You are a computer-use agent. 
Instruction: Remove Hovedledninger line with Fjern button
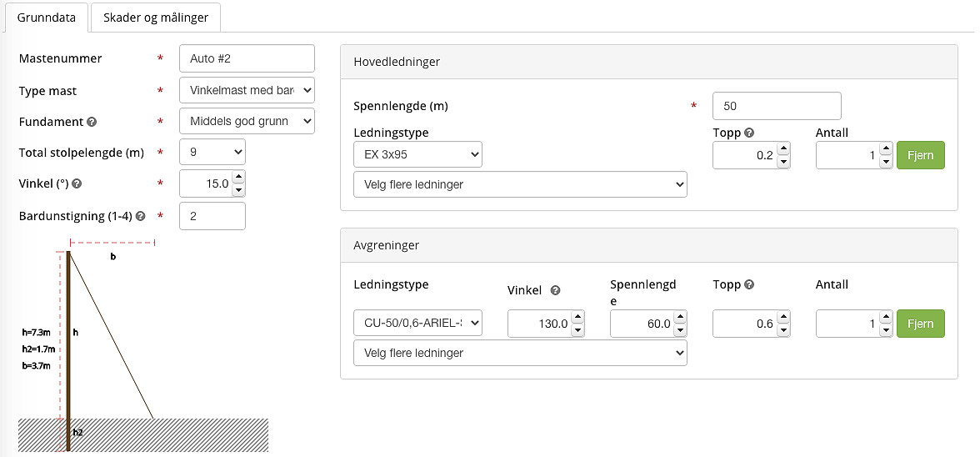click(x=920, y=155)
